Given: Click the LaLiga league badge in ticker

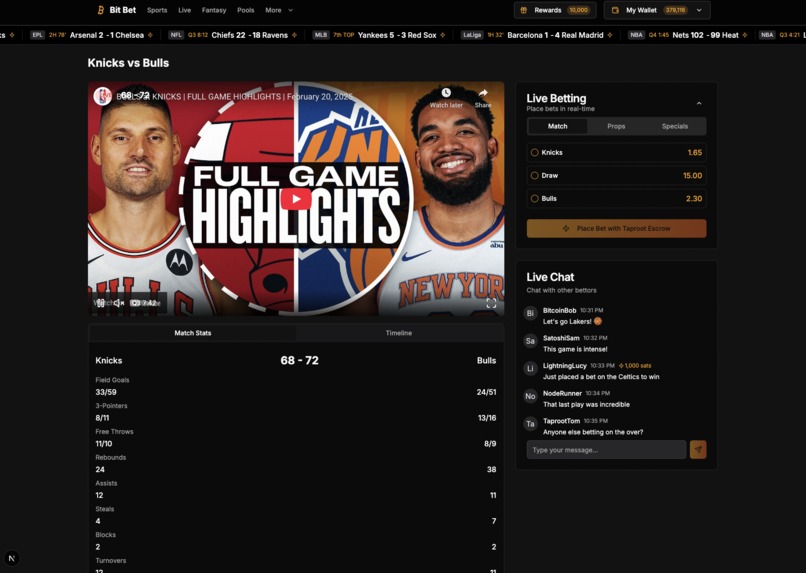Looking at the screenshot, I should 471,35.
